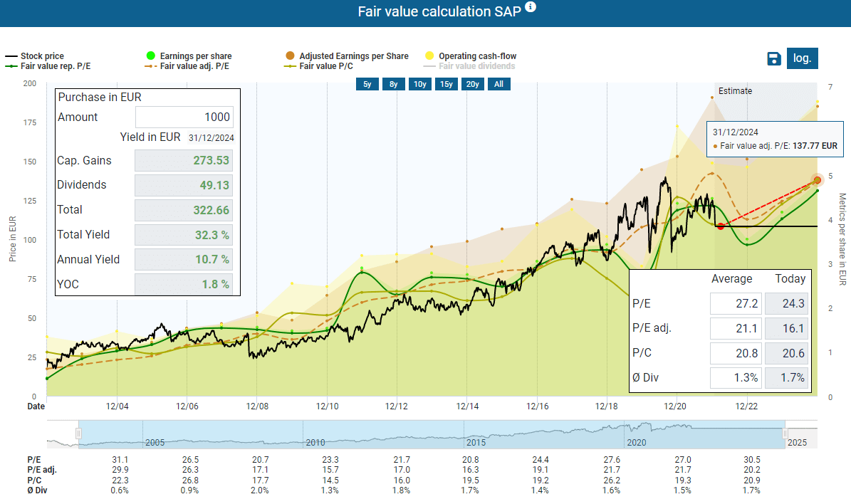Select the 10y time range
The height and width of the screenshot is (504, 851).
420,84
